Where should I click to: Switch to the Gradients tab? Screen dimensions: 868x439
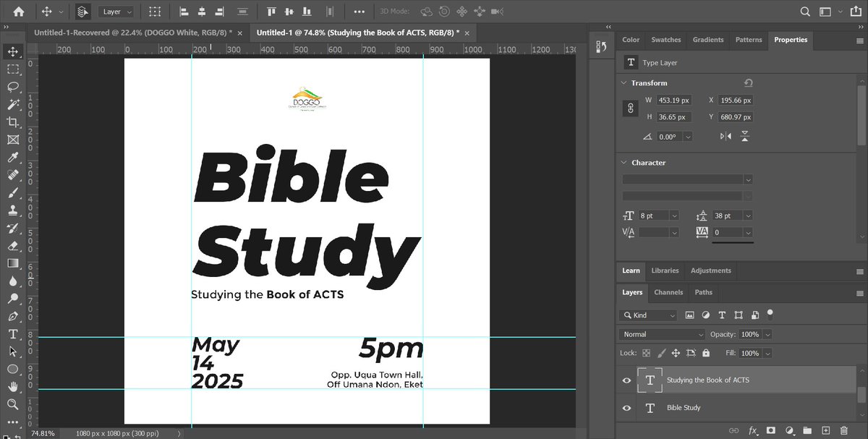point(708,40)
